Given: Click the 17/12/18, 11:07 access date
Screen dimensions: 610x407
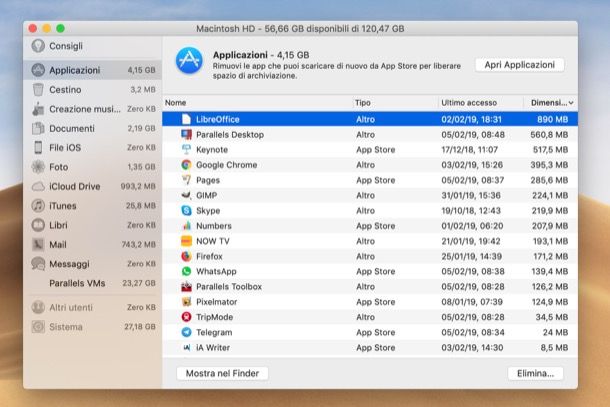Looking at the screenshot, I should pos(470,150).
